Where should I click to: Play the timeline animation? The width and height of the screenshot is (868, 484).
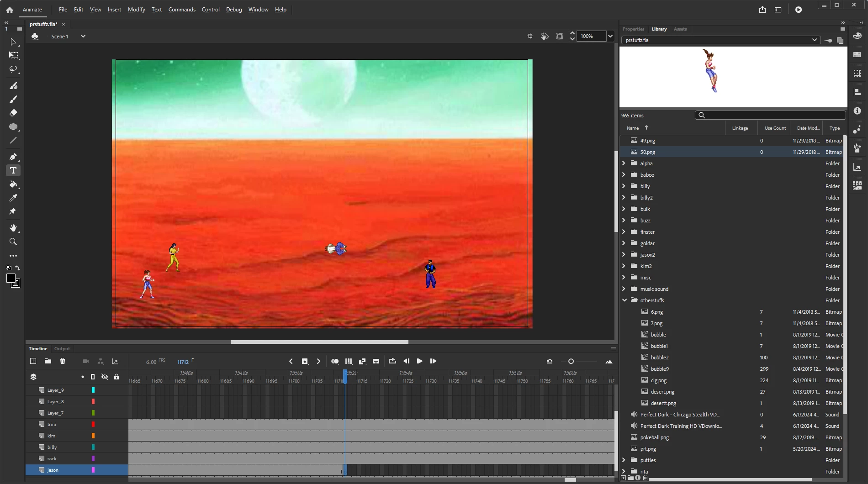[419, 361]
